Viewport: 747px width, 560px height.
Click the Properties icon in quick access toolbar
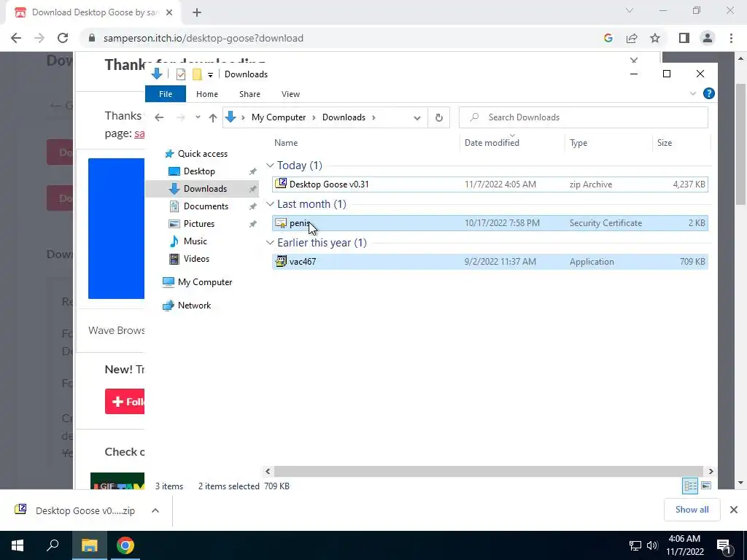181,74
